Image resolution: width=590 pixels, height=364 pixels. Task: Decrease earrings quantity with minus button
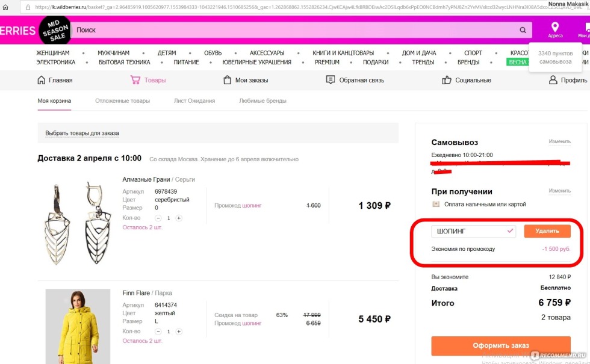click(158, 218)
